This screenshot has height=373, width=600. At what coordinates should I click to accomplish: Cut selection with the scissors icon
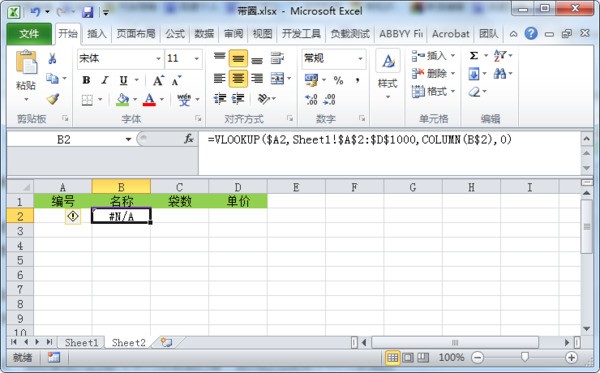point(52,59)
